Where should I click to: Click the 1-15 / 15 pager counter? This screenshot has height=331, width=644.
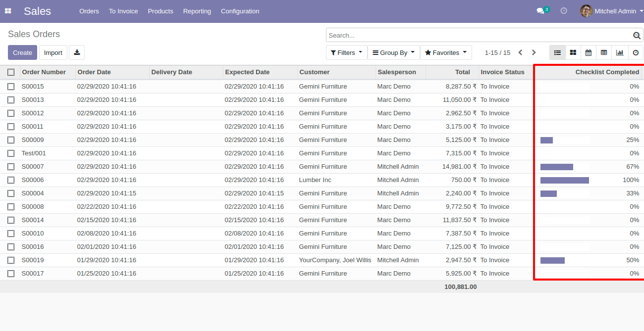coord(497,52)
